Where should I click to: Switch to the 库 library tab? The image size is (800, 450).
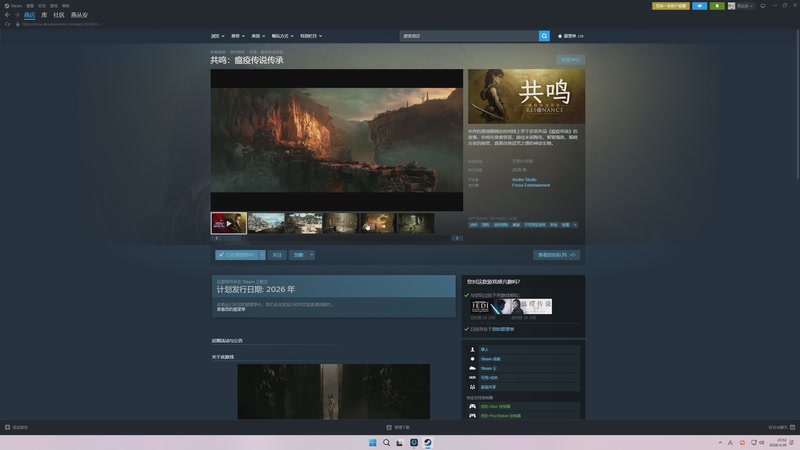tap(44, 15)
